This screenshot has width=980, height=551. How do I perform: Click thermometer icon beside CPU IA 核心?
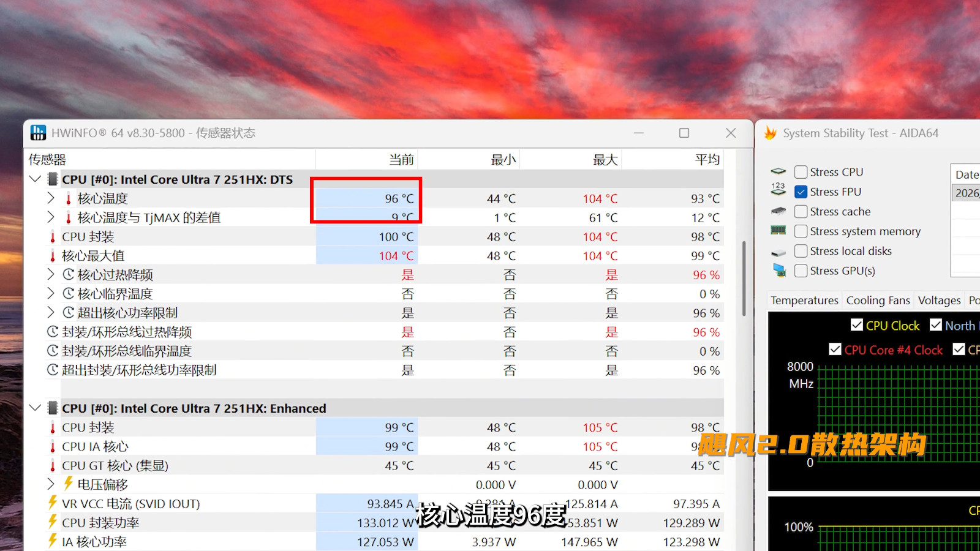tap(53, 446)
